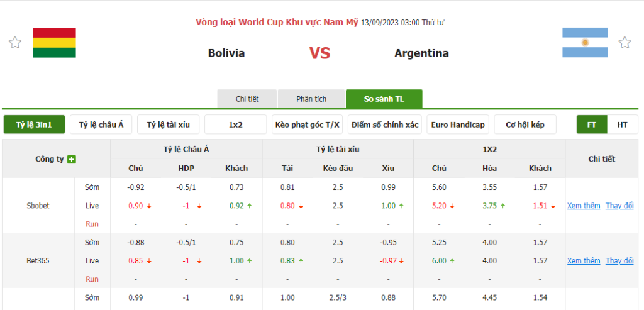Open the Tỷ lệ châu Á view
Image resolution: width=644 pixels, height=310 pixels.
click(x=101, y=125)
